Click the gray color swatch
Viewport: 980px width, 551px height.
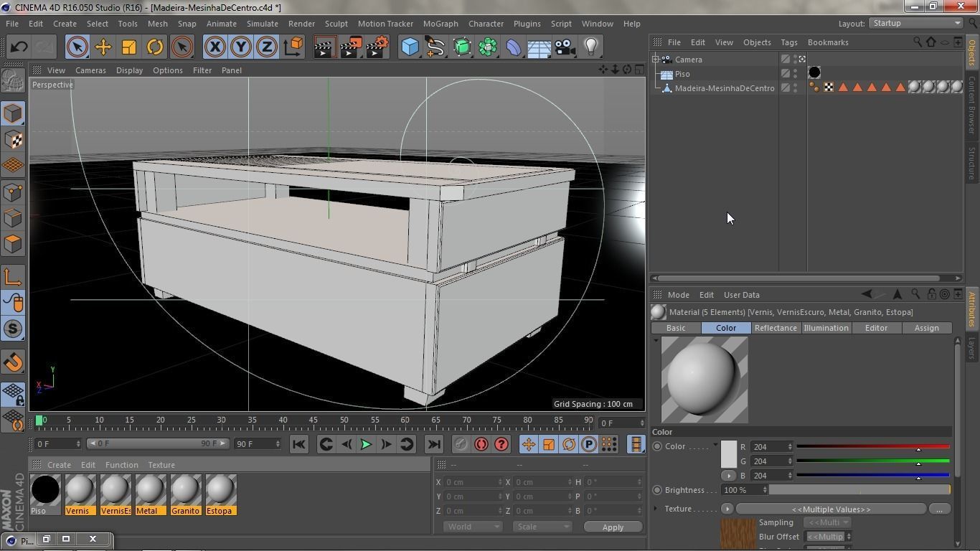(728, 454)
